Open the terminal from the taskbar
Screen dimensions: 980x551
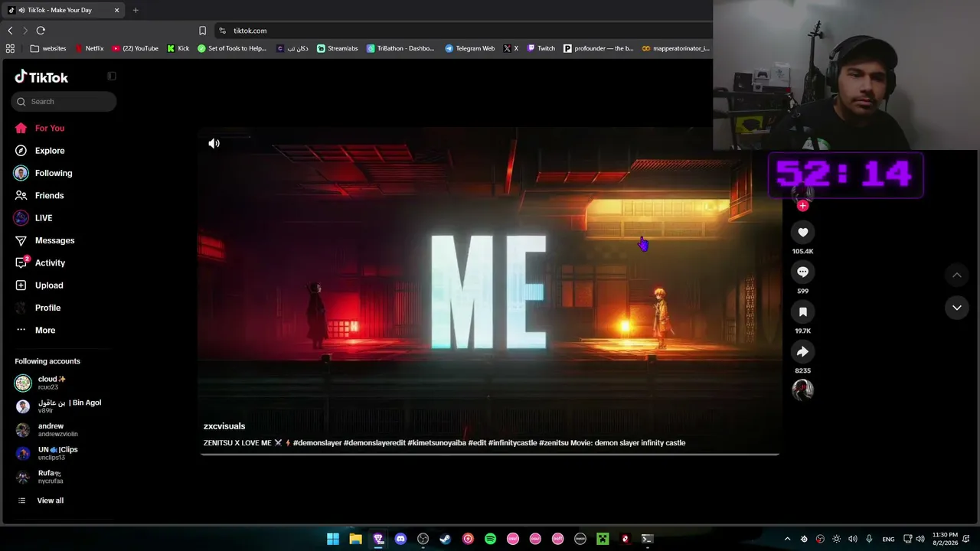(647, 539)
